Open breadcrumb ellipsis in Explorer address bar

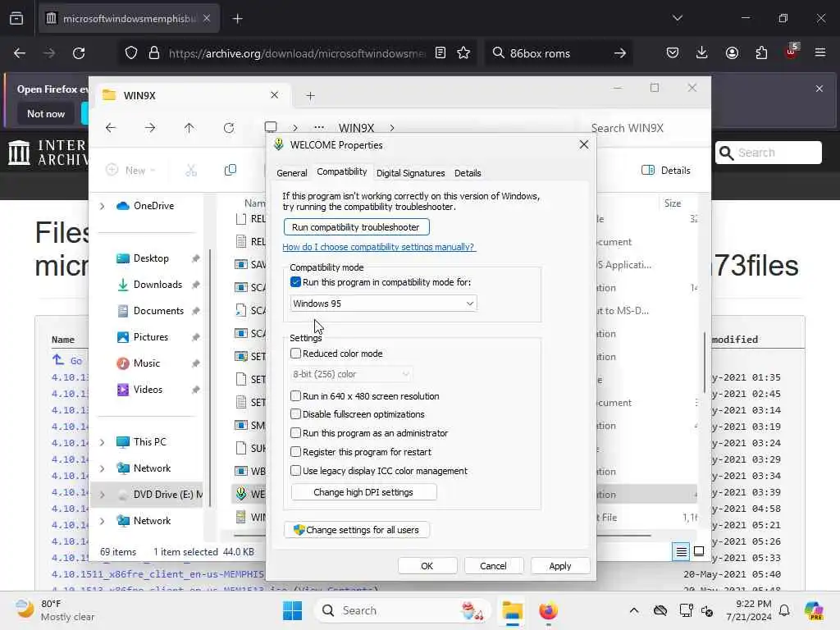point(319,128)
